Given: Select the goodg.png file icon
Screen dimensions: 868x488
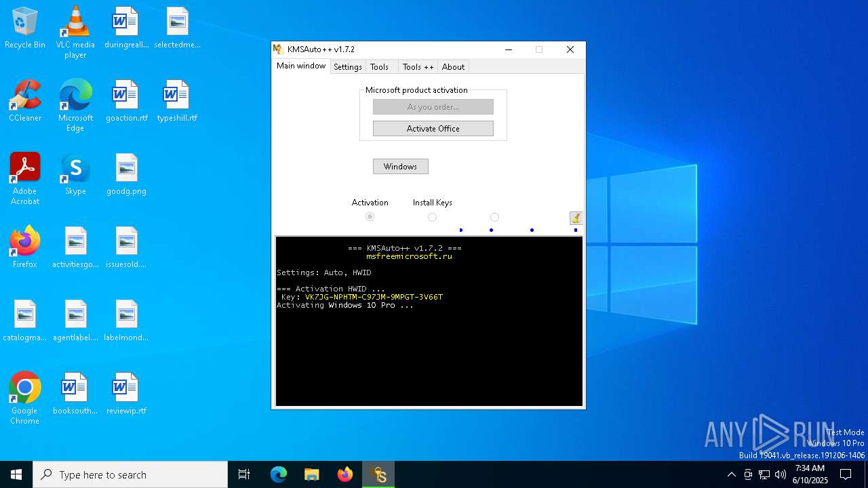Looking at the screenshot, I should pyautogui.click(x=126, y=175).
